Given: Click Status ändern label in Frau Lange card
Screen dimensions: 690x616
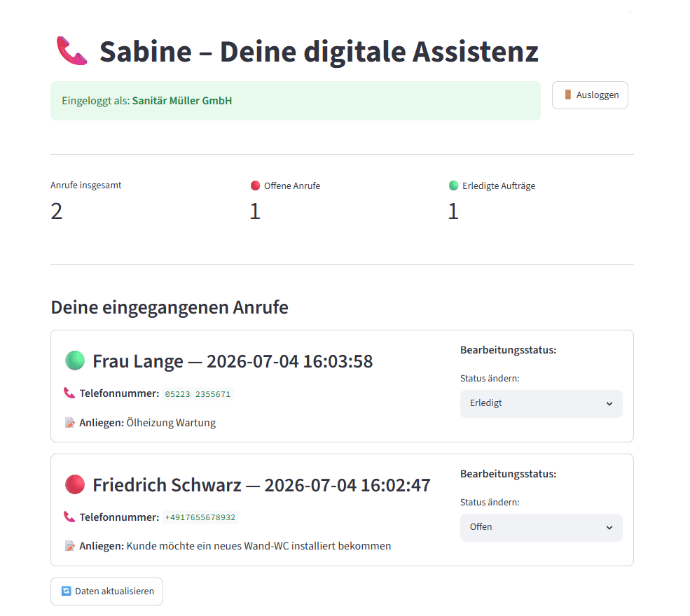Looking at the screenshot, I should click(490, 378).
